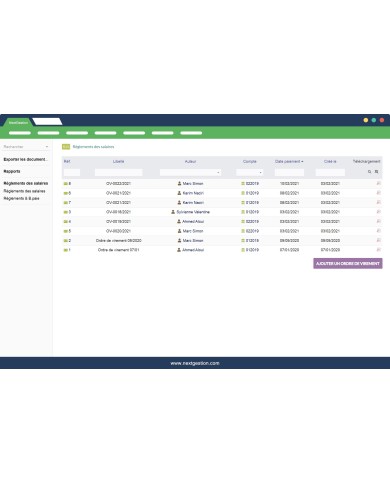
Task: Sort by the Date paiement column
Action: 289,161
